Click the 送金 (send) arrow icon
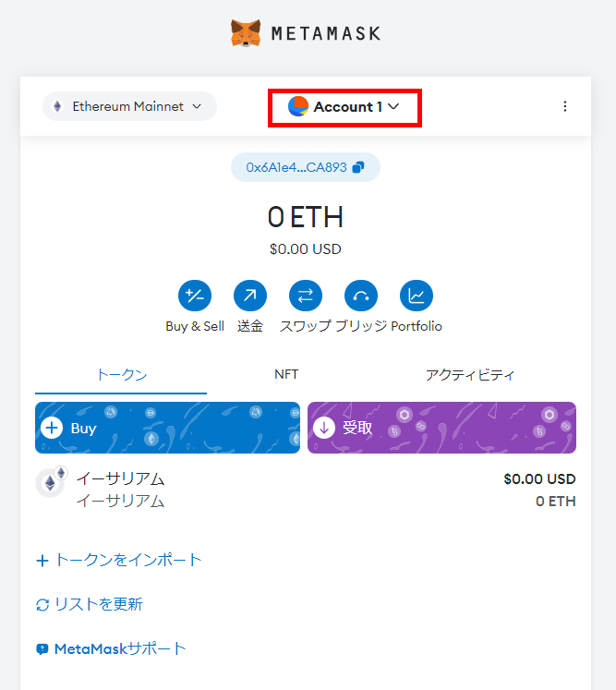This screenshot has width=616, height=690. (x=250, y=296)
